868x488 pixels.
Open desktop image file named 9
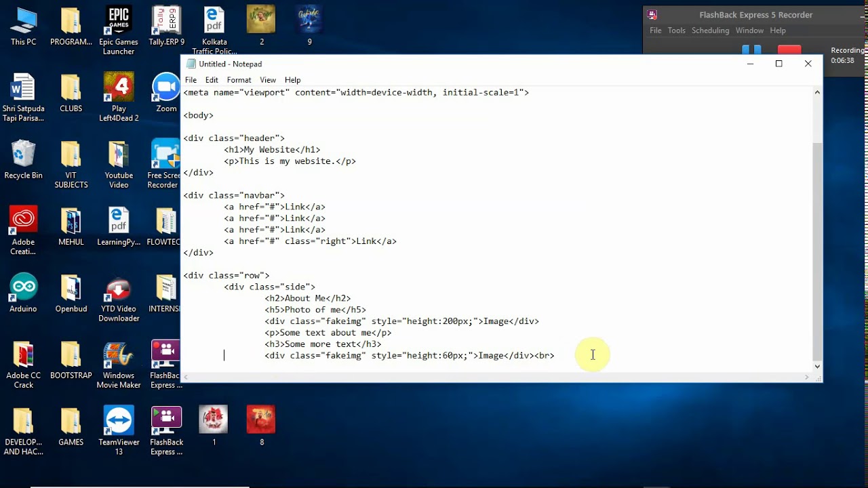point(309,27)
